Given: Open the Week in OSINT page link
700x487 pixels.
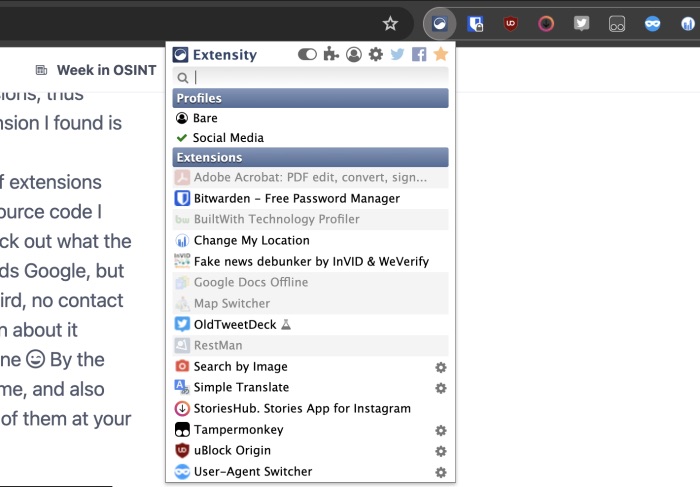Looking at the screenshot, I should tap(106, 70).
